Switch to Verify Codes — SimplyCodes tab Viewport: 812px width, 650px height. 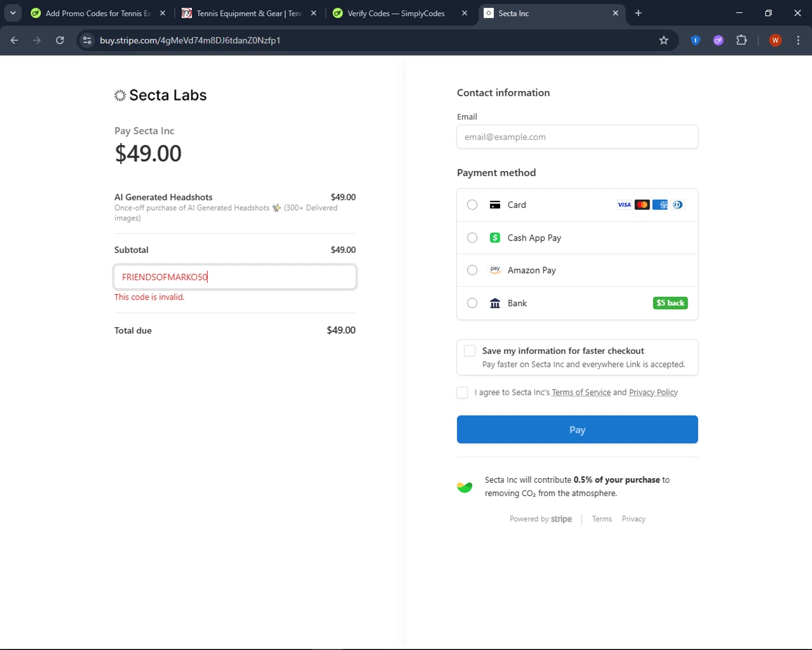pos(401,13)
